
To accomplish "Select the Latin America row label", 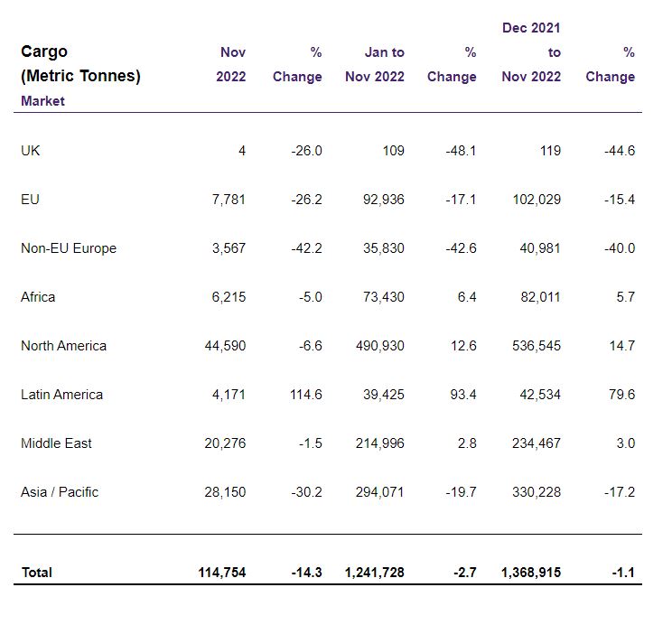I will 62,395.
